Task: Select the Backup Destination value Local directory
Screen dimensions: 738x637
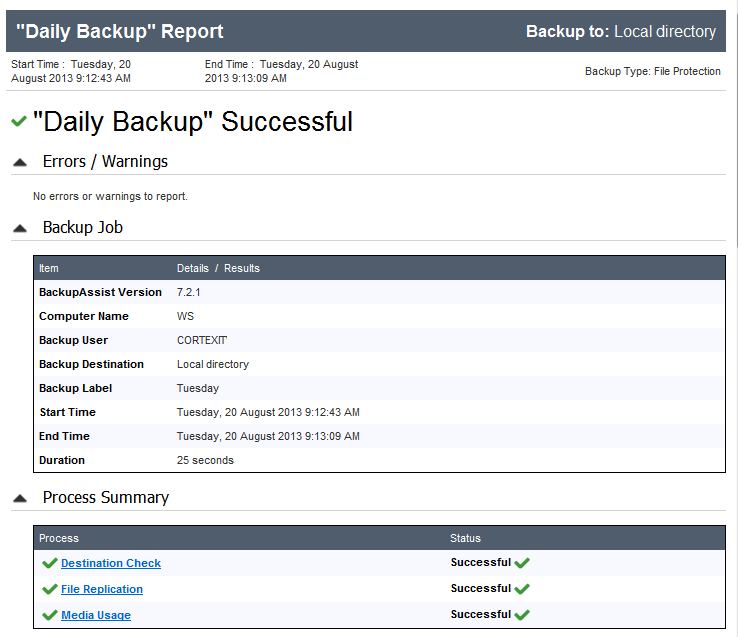Action: tap(213, 364)
